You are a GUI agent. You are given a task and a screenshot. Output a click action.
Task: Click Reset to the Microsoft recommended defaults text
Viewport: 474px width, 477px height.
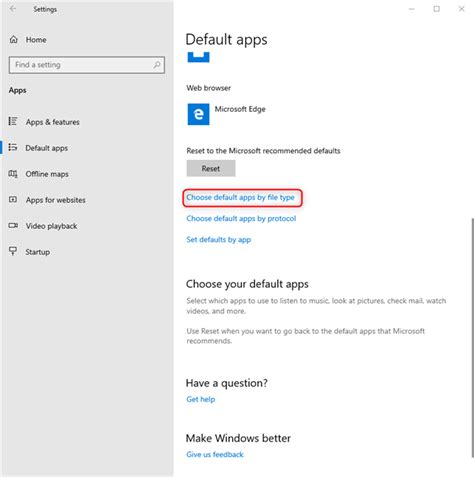[263, 151]
